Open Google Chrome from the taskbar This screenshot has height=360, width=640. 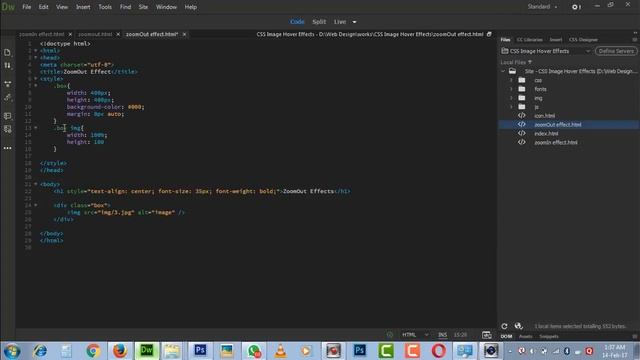(x=93, y=351)
